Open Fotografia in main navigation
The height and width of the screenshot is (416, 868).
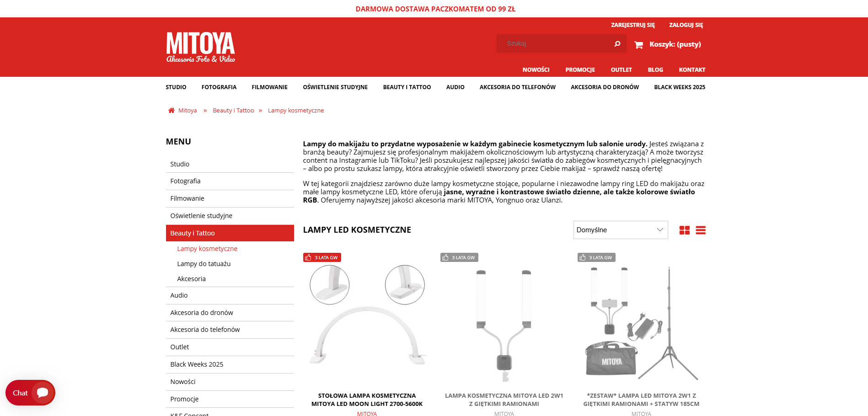[219, 87]
